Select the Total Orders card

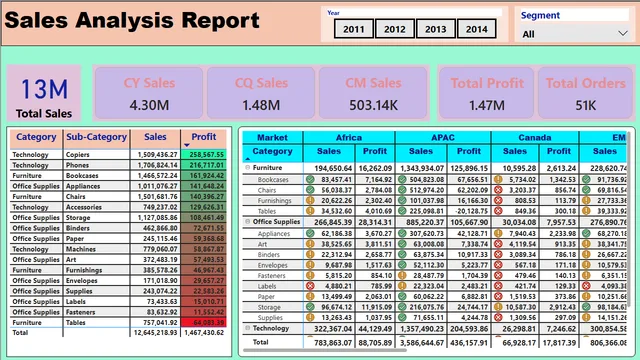[585, 93]
